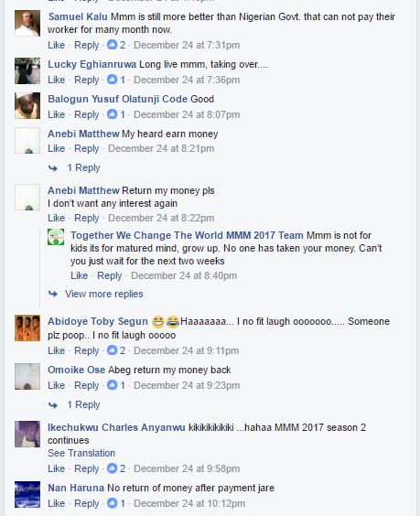Reply to Abidoye Toby Segun's comment
420x516 pixels.
[x=87, y=350]
